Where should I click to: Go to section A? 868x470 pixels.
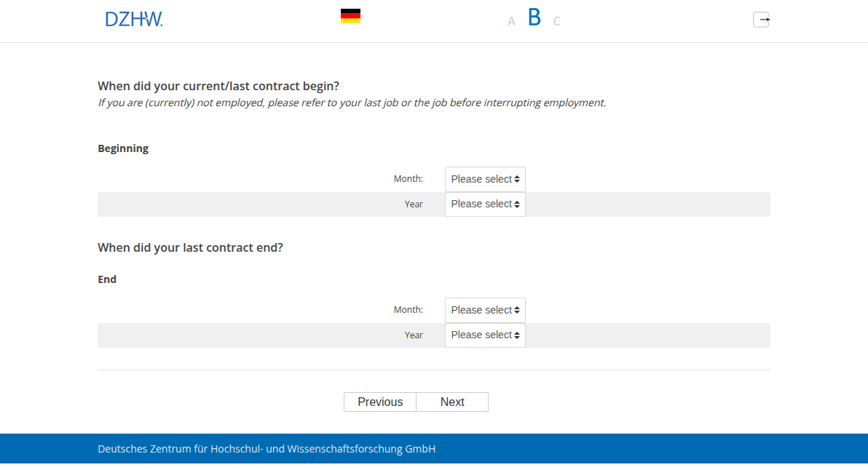(x=511, y=22)
